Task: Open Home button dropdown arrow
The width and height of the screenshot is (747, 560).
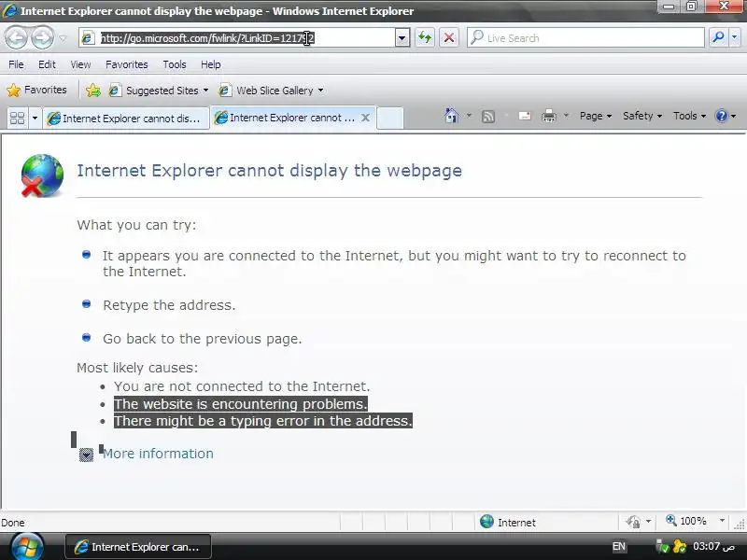Action: [x=470, y=116]
